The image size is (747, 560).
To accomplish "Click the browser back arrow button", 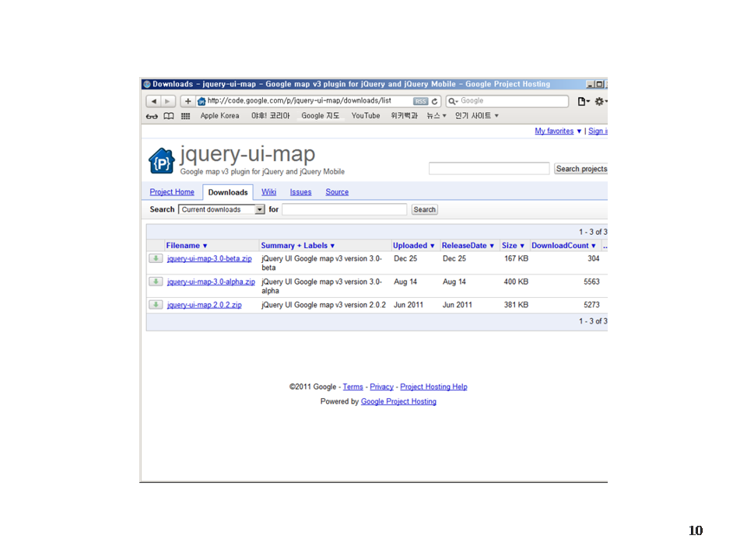I will [153, 101].
